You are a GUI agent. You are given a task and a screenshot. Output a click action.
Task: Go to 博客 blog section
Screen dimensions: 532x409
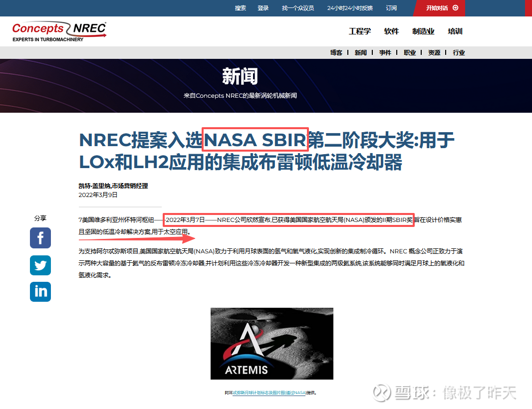coord(336,52)
